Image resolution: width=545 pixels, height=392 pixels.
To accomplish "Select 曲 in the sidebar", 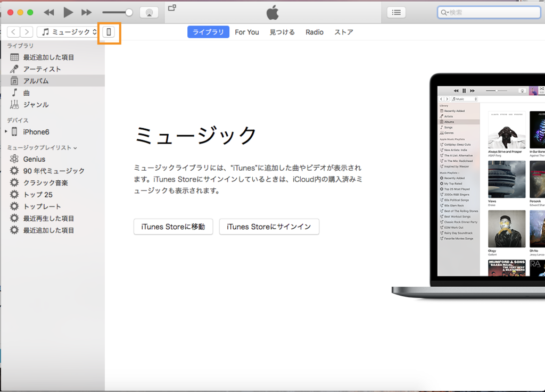I will tap(53, 93).
